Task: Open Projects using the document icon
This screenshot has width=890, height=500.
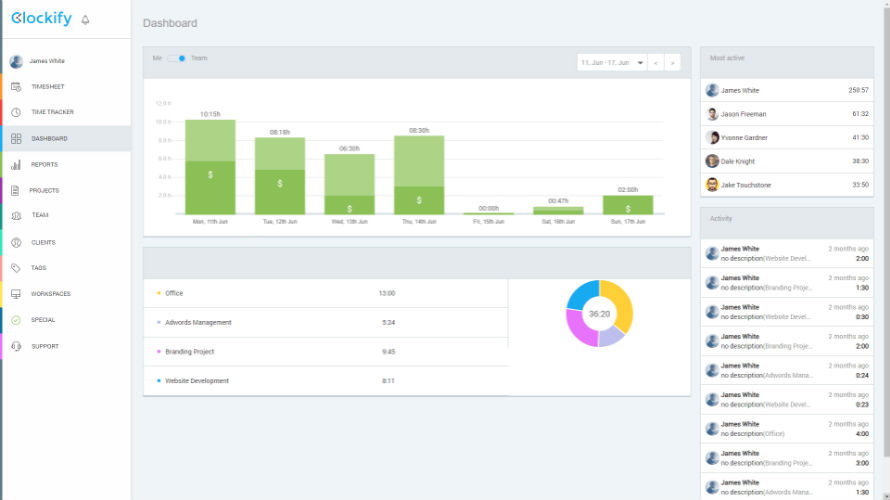Action: (x=16, y=190)
